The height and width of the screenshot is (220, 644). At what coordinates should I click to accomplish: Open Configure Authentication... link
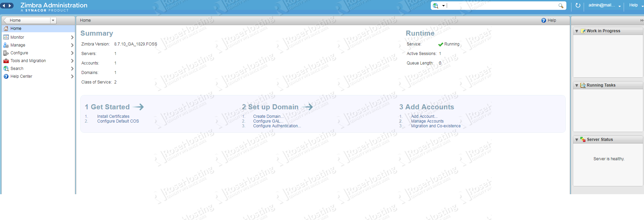click(x=277, y=126)
